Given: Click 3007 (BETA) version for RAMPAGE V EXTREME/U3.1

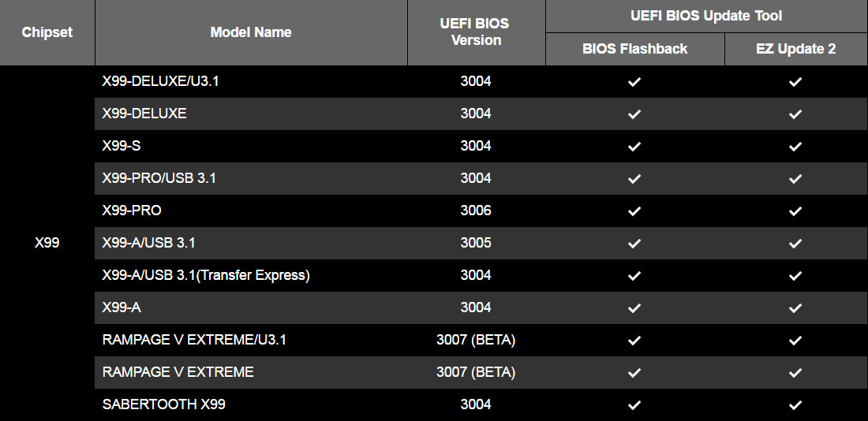Looking at the screenshot, I should point(476,340).
